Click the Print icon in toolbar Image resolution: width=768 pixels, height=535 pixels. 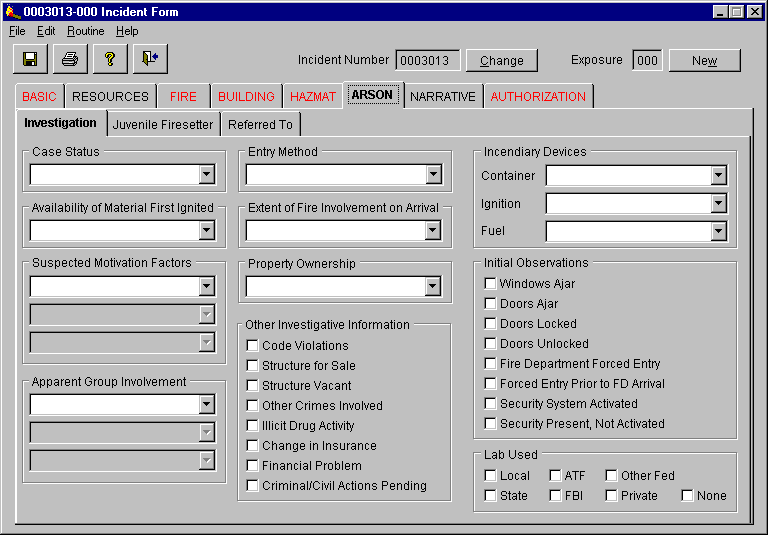(70, 59)
